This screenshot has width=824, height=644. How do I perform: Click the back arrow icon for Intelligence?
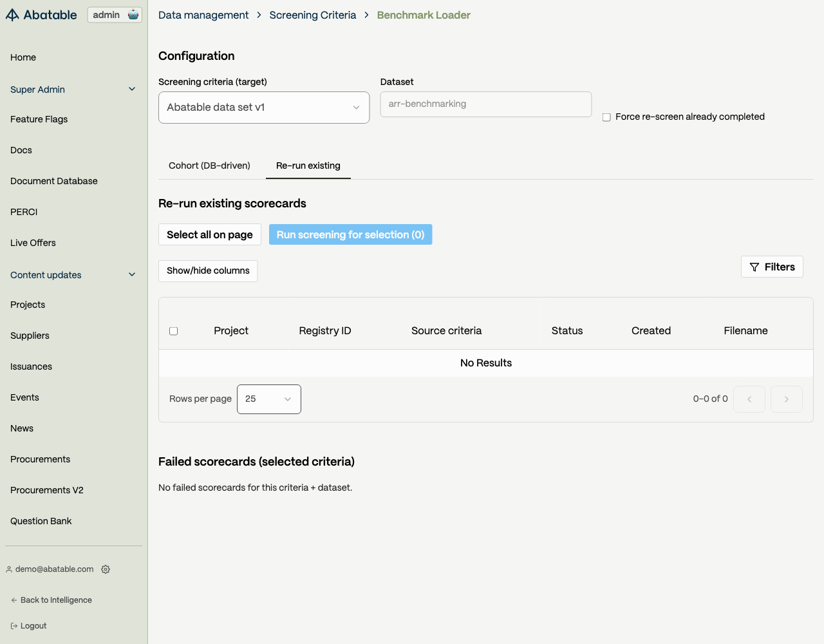pyautogui.click(x=14, y=600)
